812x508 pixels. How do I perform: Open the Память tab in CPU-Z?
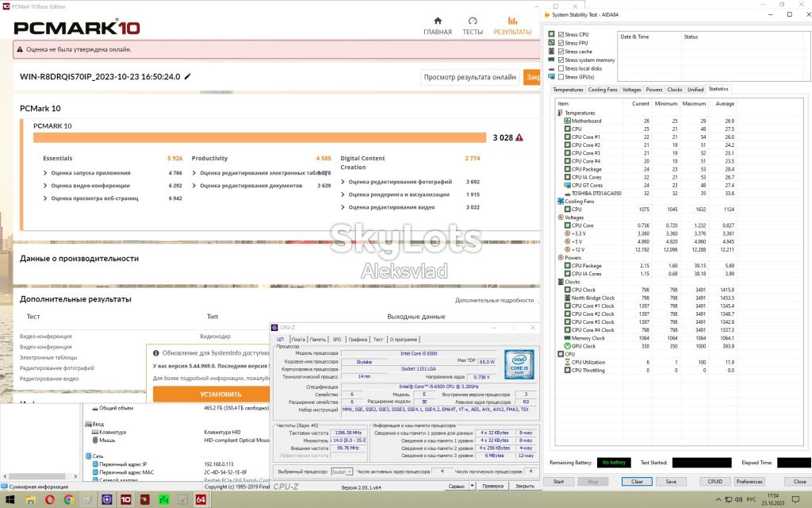click(317, 340)
